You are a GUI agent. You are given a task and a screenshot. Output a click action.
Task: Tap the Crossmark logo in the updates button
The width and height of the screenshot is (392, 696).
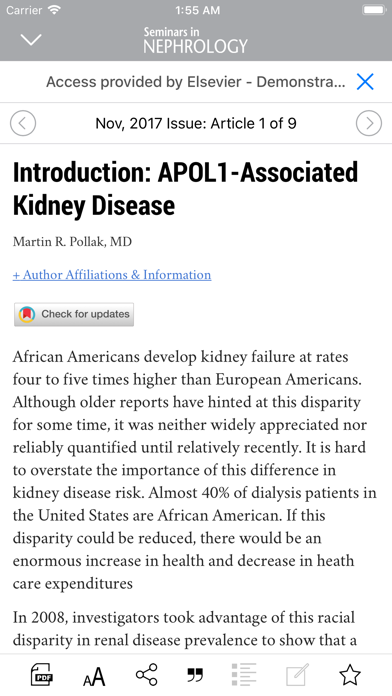click(27, 314)
